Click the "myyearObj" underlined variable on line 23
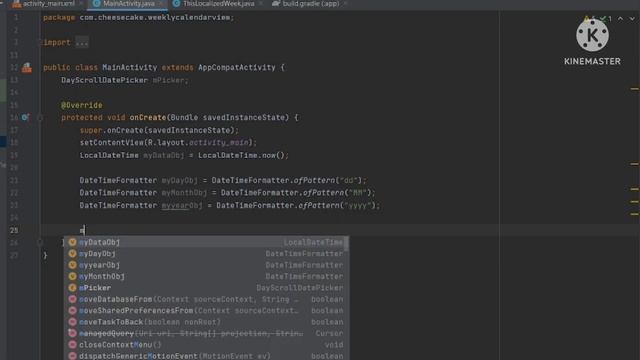Viewport: 640px width, 360px height. [182, 206]
